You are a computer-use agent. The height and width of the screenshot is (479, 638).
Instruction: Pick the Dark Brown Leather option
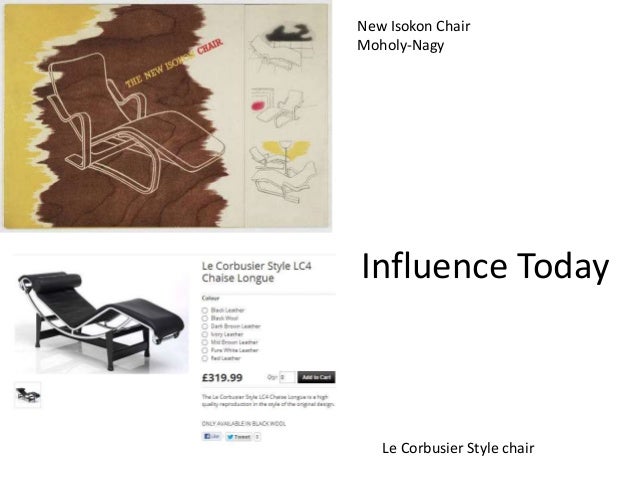click(205, 326)
